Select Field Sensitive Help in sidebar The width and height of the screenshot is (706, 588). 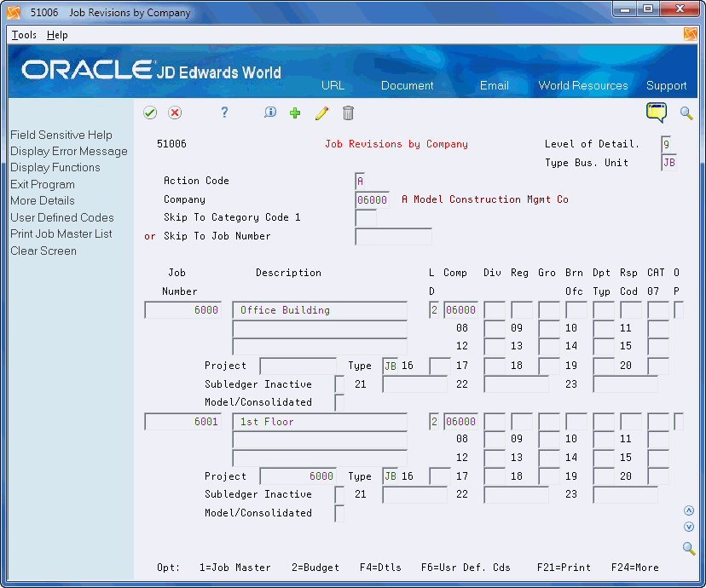[x=61, y=135]
